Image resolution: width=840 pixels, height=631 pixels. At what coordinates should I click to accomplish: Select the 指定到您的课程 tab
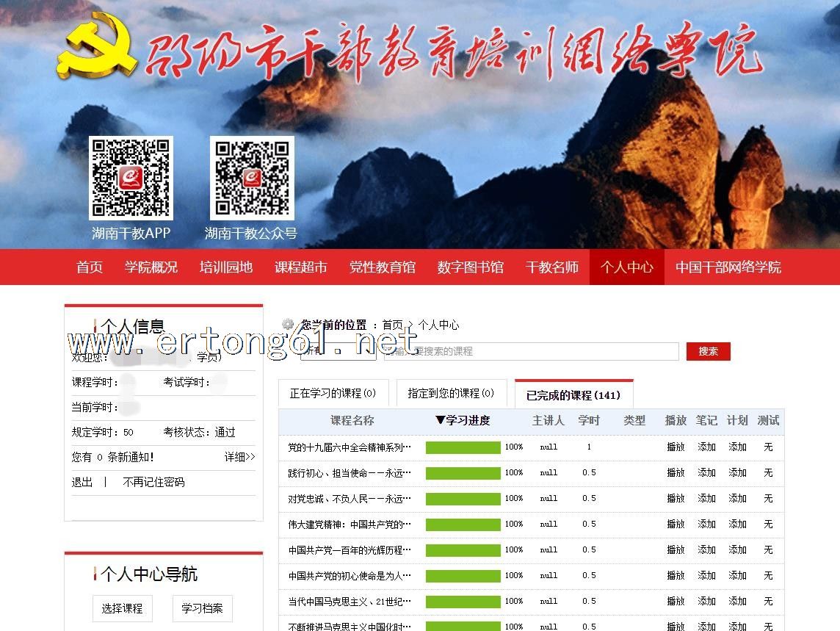pos(451,394)
